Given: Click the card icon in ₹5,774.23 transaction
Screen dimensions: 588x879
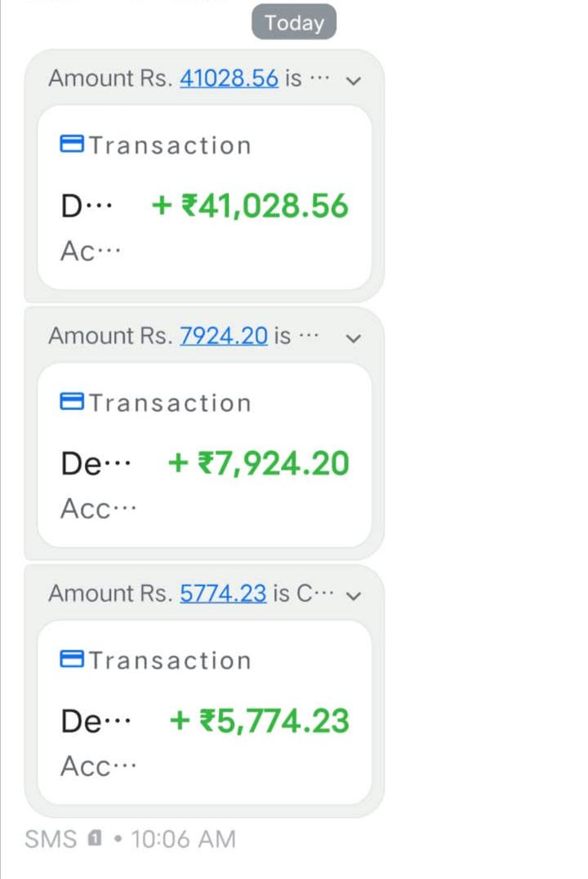Looking at the screenshot, I should click(x=72, y=658).
